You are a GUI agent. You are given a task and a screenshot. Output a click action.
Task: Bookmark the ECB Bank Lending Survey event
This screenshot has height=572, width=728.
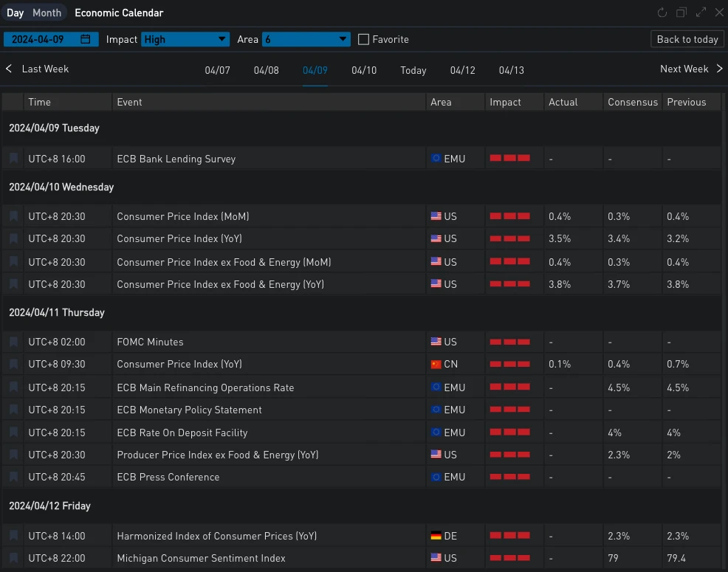coord(13,159)
